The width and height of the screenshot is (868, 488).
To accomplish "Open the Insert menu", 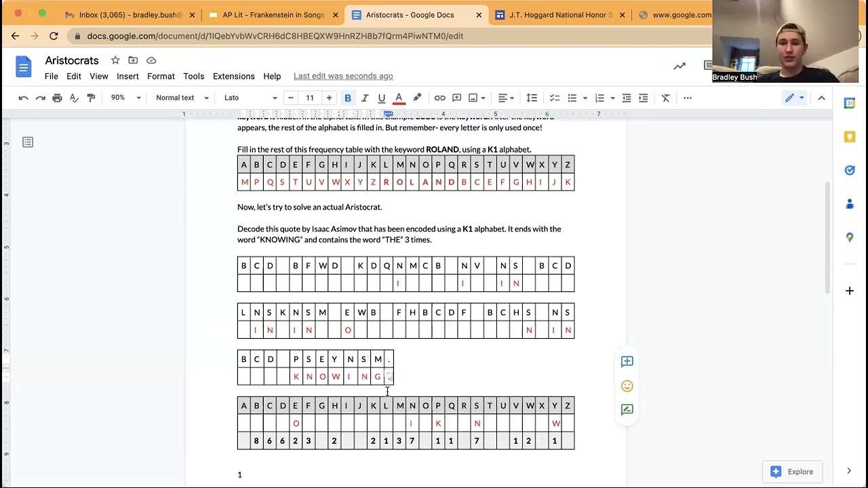I will (127, 76).
